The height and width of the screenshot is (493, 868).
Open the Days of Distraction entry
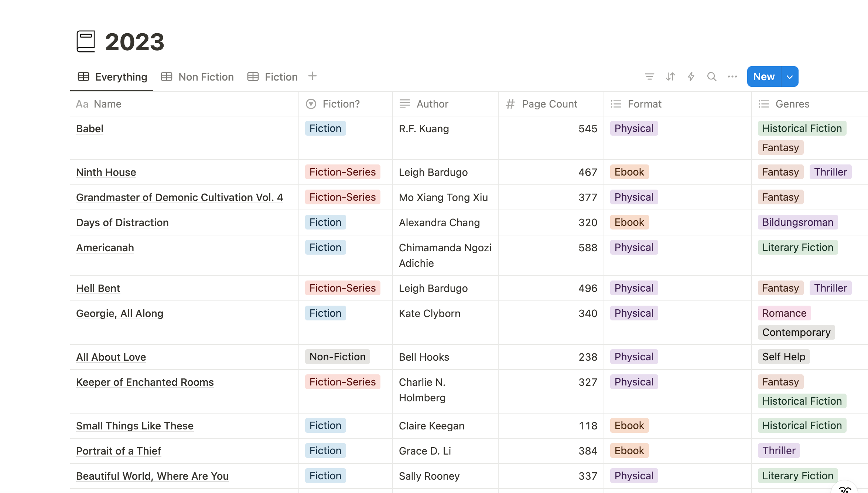[x=122, y=222]
